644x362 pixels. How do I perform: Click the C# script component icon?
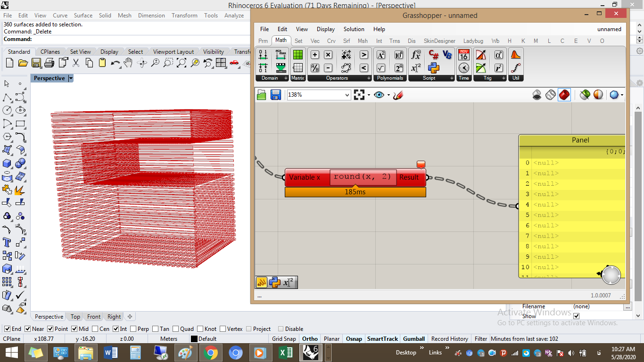[434, 55]
